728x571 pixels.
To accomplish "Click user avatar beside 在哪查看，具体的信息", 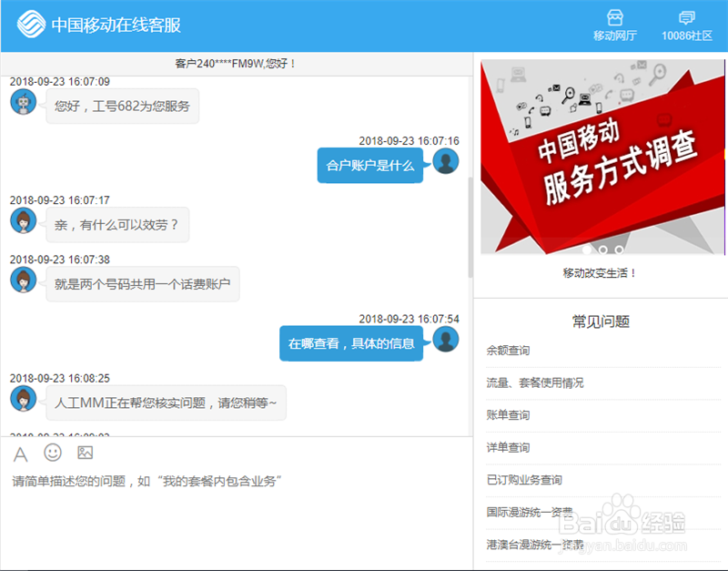I will pos(446,339).
